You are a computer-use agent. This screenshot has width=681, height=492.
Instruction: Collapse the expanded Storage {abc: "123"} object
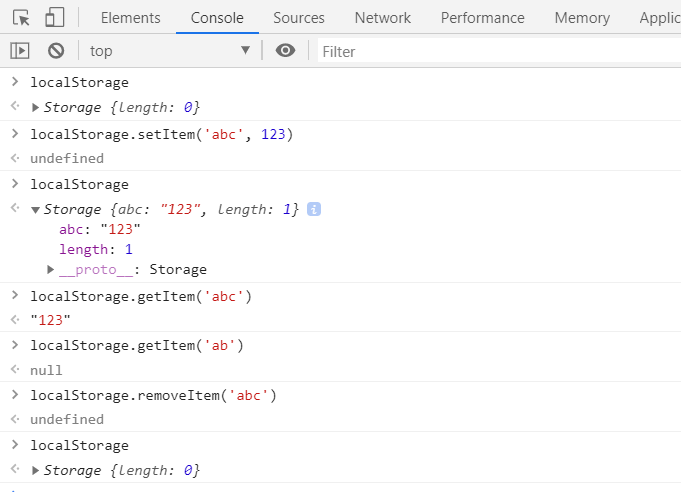(x=36, y=210)
